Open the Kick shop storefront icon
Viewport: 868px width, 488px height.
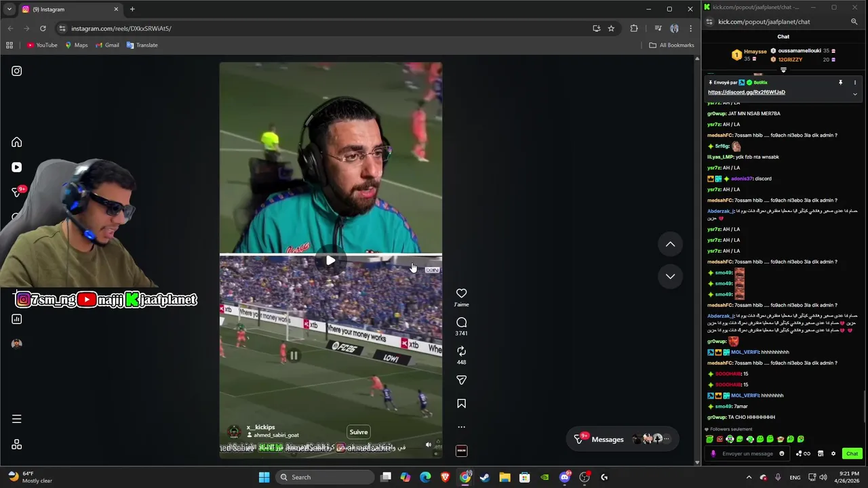coord(820,453)
